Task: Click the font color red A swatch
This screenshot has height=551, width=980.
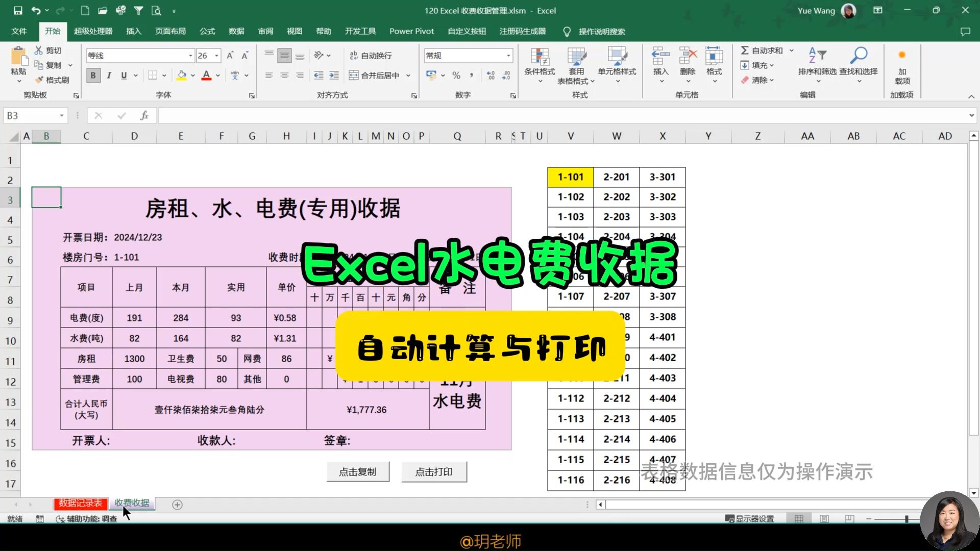Action: [206, 76]
